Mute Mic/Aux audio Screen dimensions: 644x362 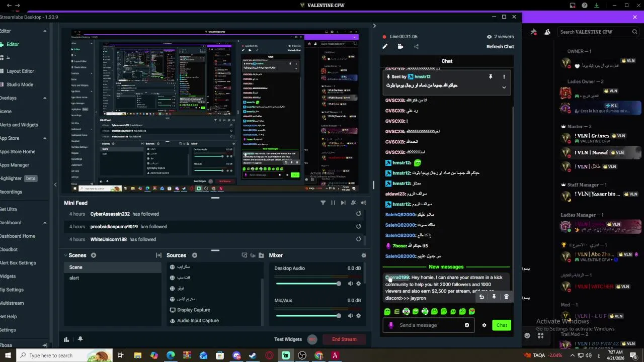click(350, 316)
